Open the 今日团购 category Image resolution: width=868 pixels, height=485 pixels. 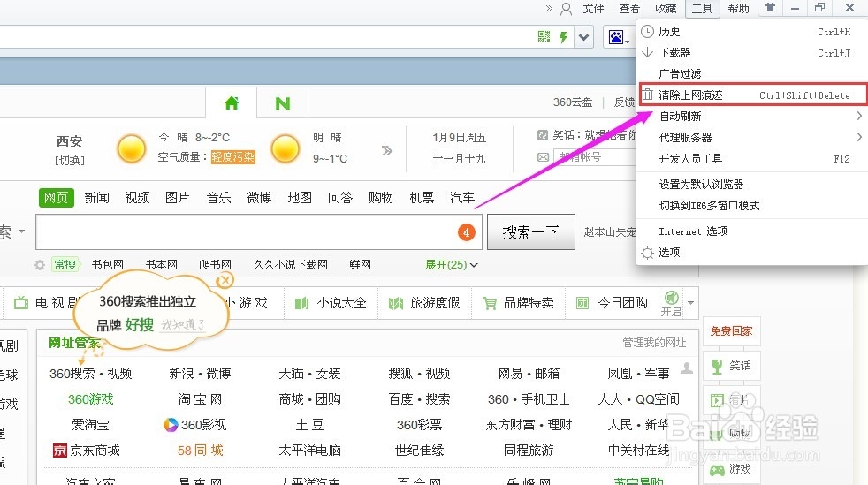612,303
